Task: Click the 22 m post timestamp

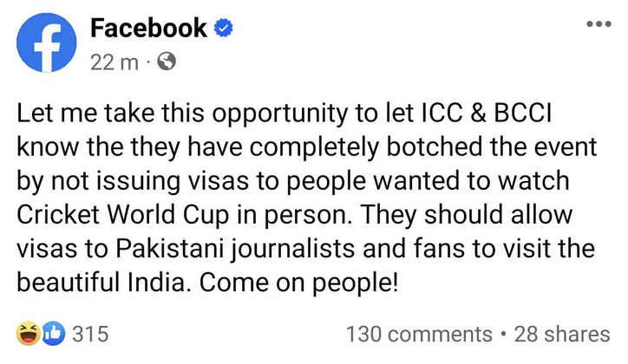Action: 114,62
